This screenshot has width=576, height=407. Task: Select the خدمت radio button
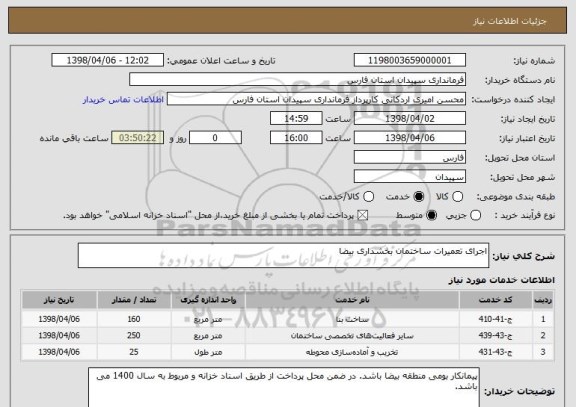click(x=419, y=197)
